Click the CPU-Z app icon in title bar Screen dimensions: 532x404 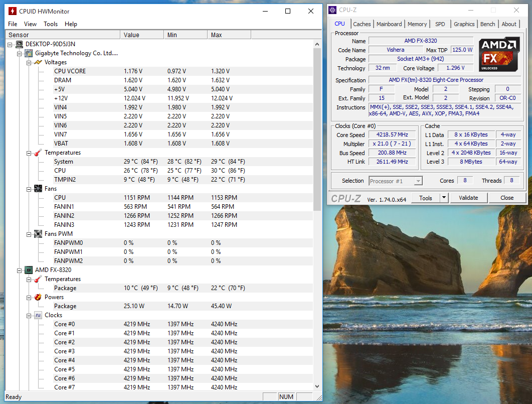click(x=332, y=10)
